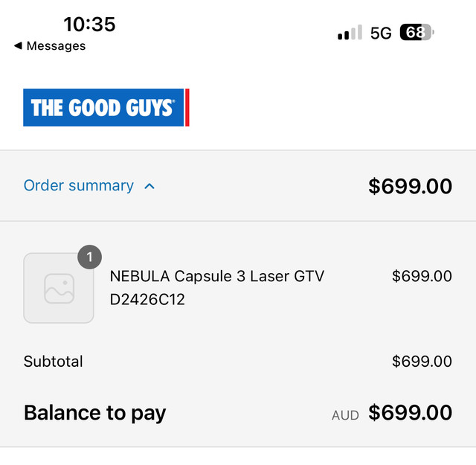Image resolution: width=476 pixels, height=465 pixels.
Task: Tap the 10:35 clock in status bar
Action: (89, 25)
